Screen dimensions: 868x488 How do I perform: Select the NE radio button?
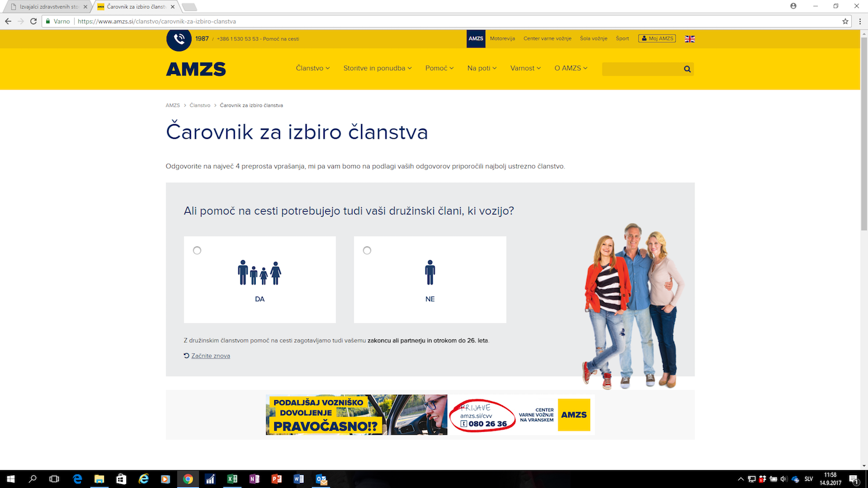point(367,250)
